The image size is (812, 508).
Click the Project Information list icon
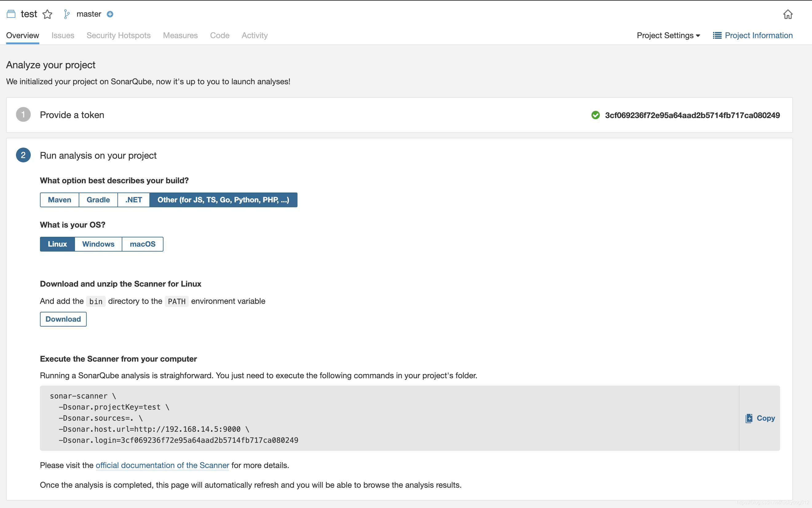pos(717,35)
